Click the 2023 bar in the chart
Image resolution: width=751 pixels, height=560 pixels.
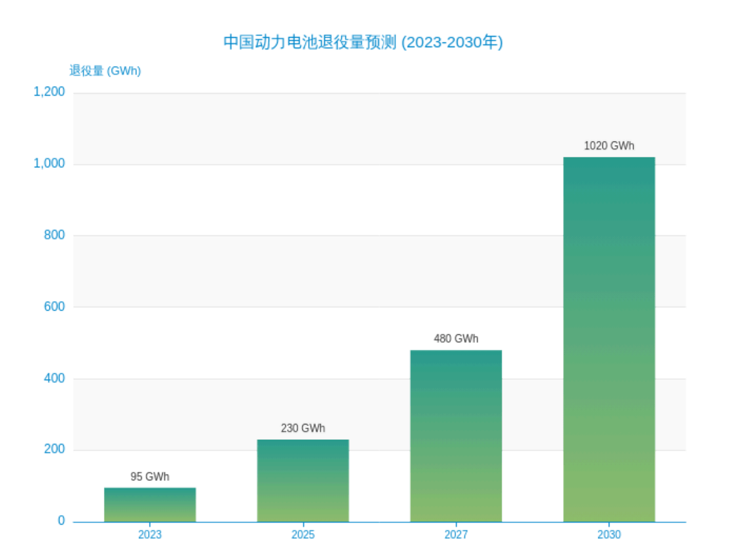[x=150, y=505]
